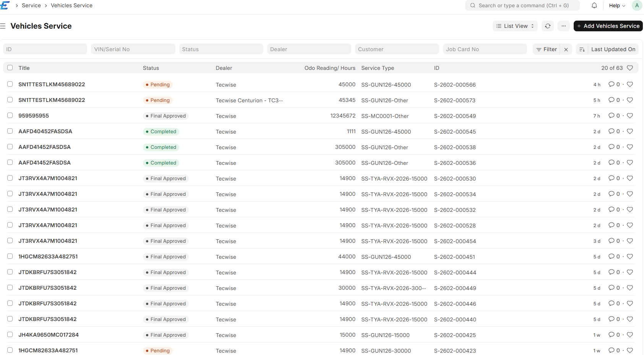Clear filters with the X icon
Viewport: 644px width, 355px height.
566,49
